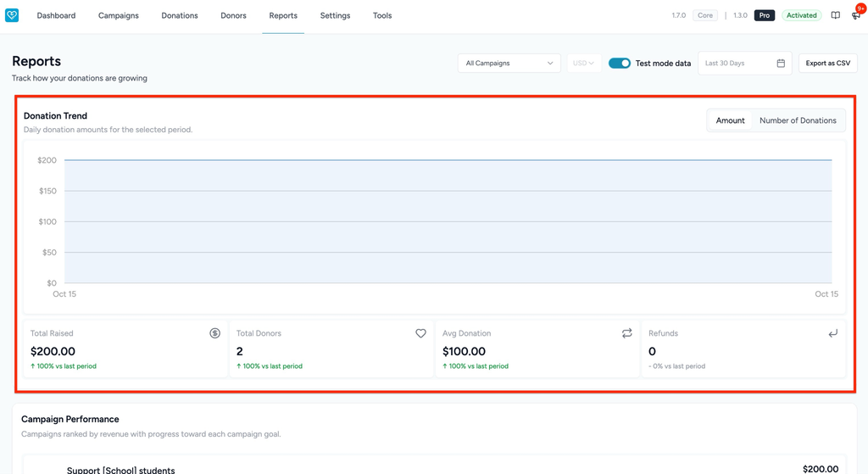Open the USD currency dropdown

coord(583,63)
